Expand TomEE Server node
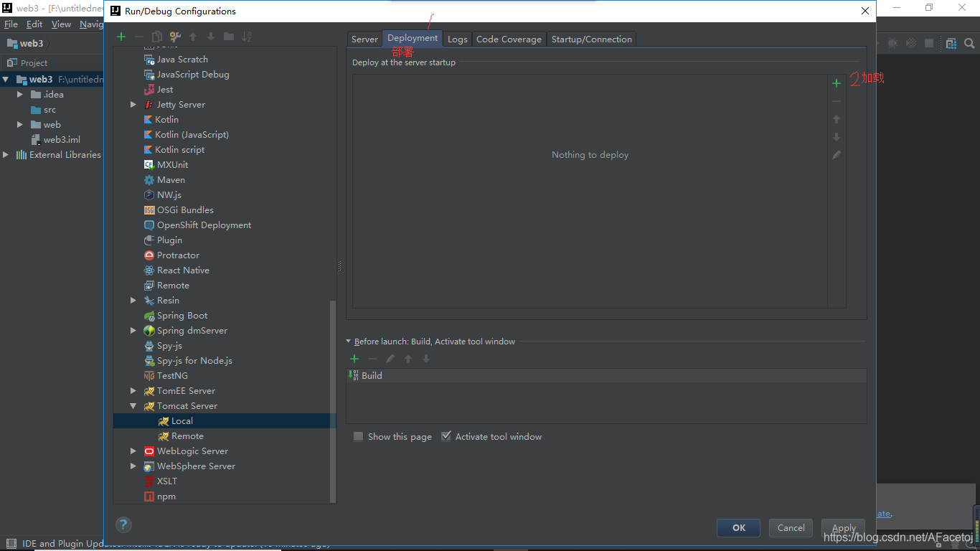The height and width of the screenshot is (551, 980). pyautogui.click(x=133, y=391)
